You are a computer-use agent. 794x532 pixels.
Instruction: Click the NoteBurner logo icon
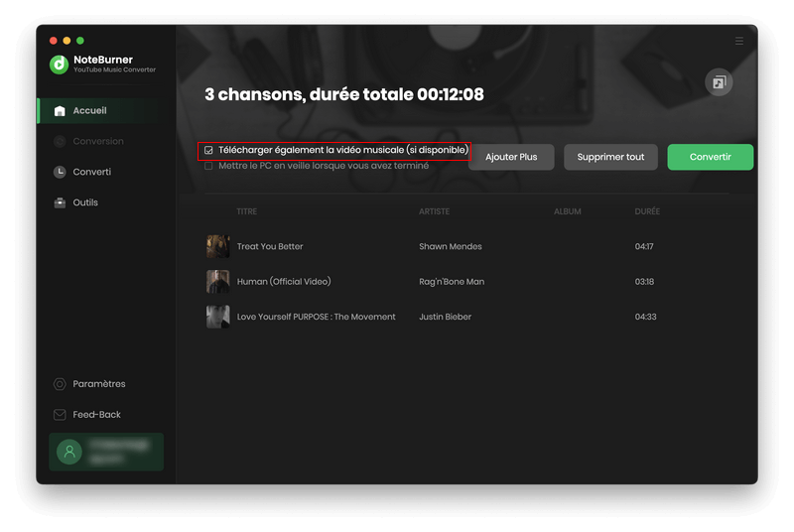click(x=59, y=65)
